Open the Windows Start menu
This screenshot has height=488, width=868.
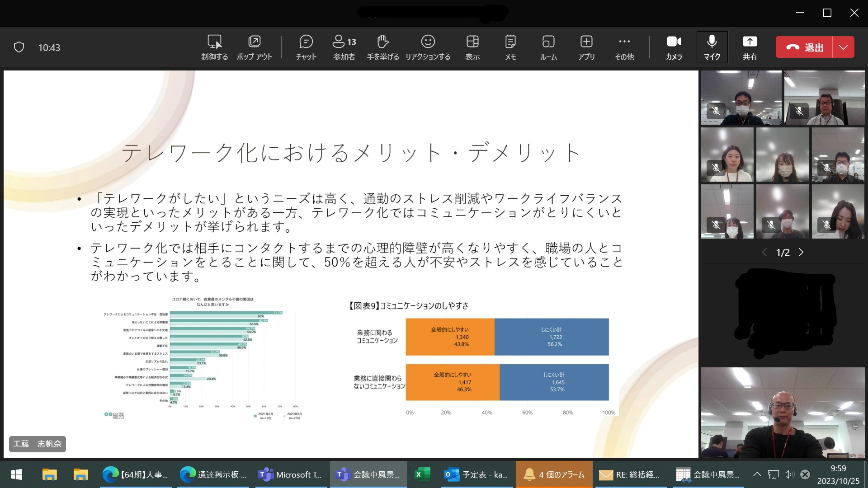[16, 474]
